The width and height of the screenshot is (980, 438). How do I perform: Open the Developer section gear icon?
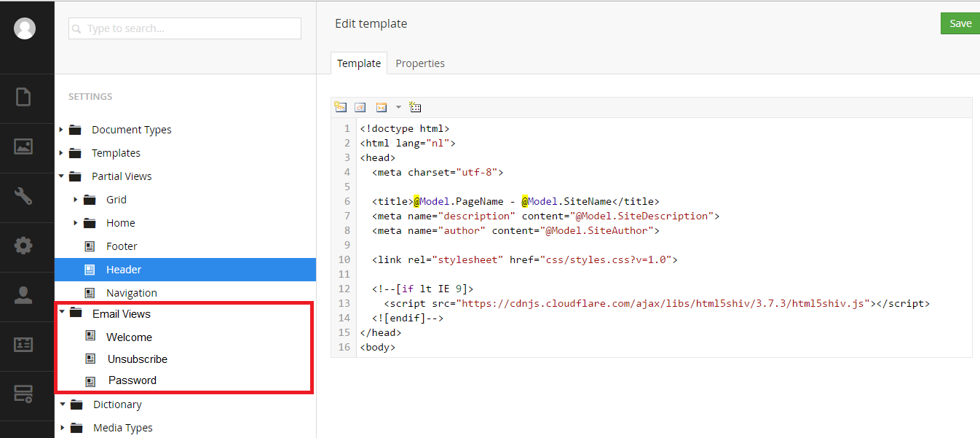[23, 246]
